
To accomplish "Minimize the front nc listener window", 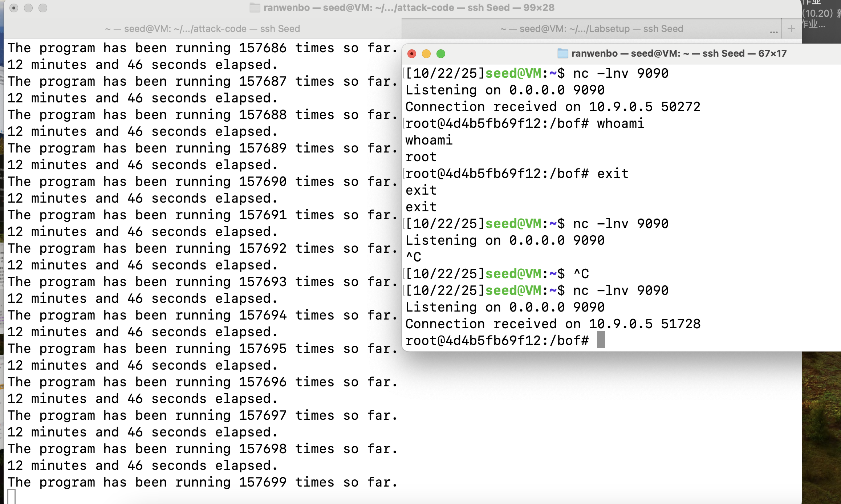I will click(426, 54).
